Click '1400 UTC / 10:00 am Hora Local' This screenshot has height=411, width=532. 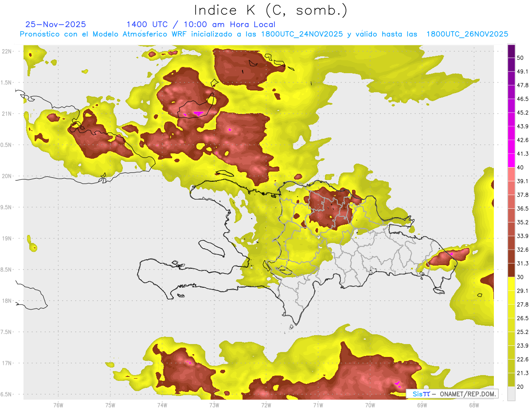(201, 24)
